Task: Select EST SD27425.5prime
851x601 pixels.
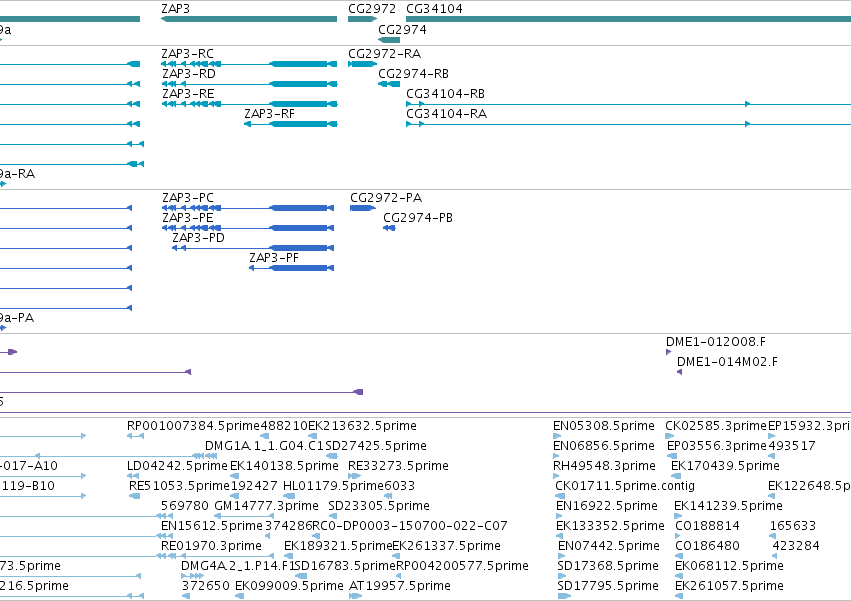Action: click(376, 446)
